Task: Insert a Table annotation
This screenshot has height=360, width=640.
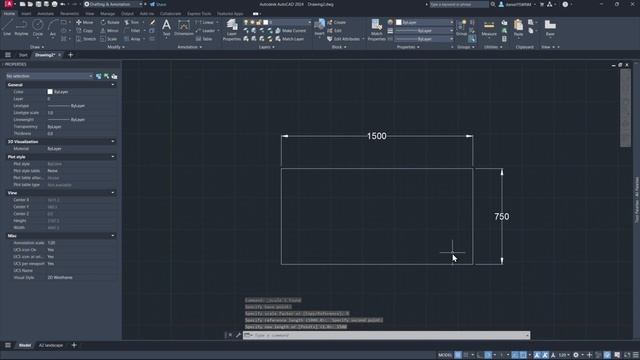Action: coord(204,39)
